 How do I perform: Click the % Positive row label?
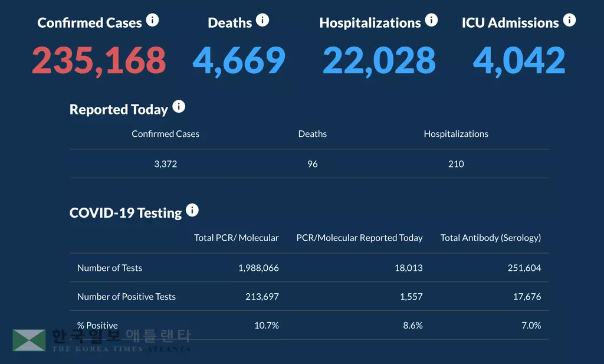click(97, 326)
